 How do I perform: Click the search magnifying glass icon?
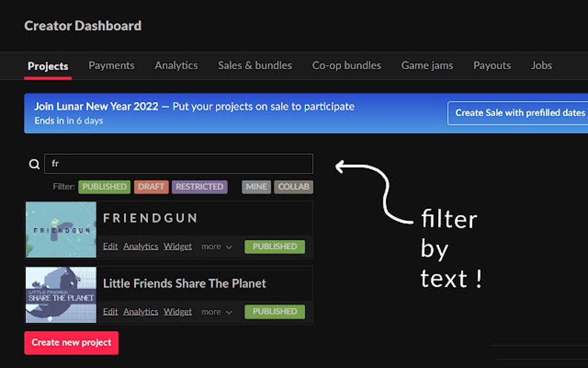(x=34, y=164)
